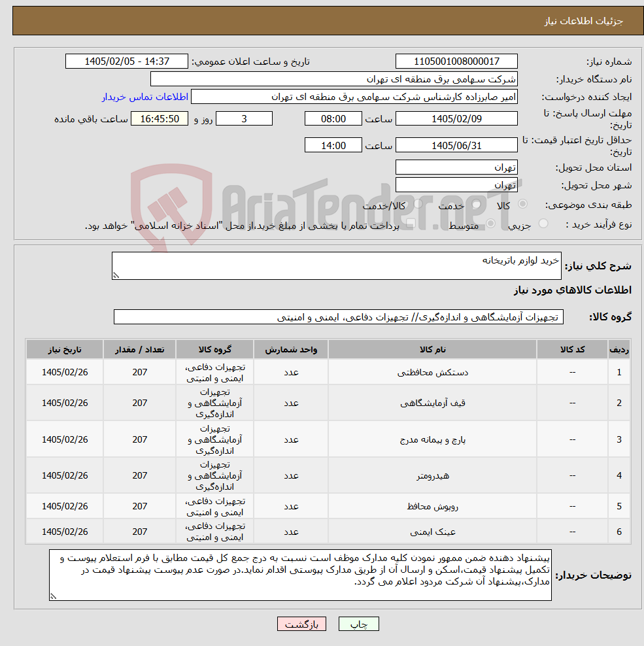Click the price validity date 1405/06/31
This screenshot has width=644, height=646.
click(456, 145)
